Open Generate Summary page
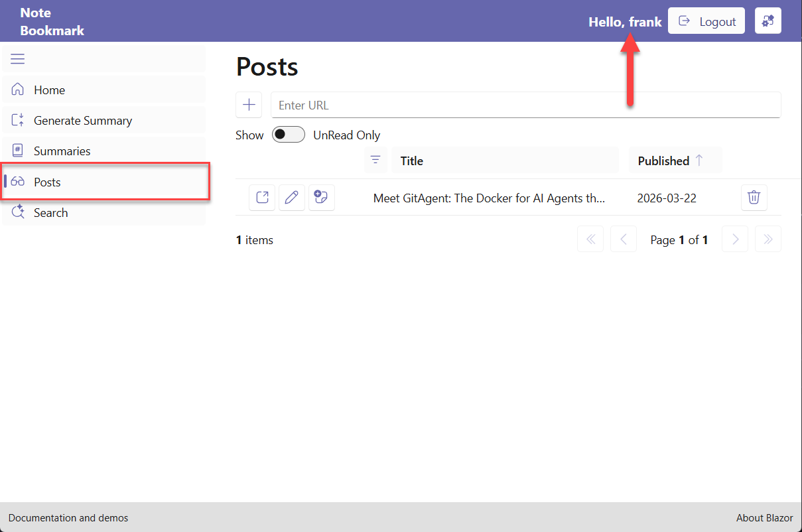The height and width of the screenshot is (532, 802). 82,121
